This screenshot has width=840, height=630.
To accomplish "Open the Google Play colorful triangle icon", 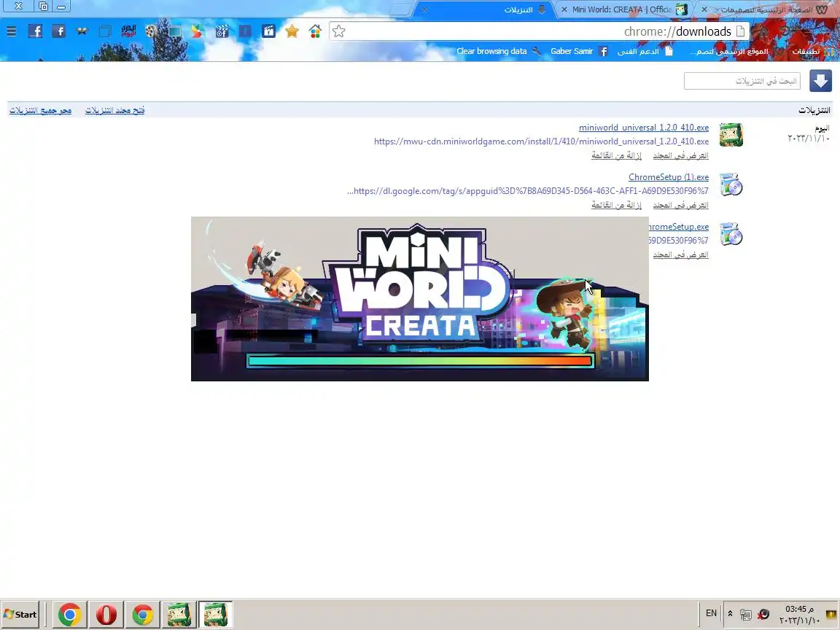I will click(198, 31).
